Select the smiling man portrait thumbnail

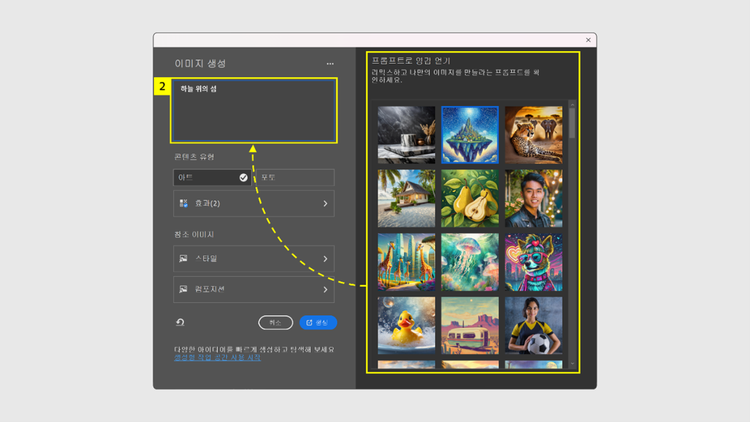click(x=534, y=199)
